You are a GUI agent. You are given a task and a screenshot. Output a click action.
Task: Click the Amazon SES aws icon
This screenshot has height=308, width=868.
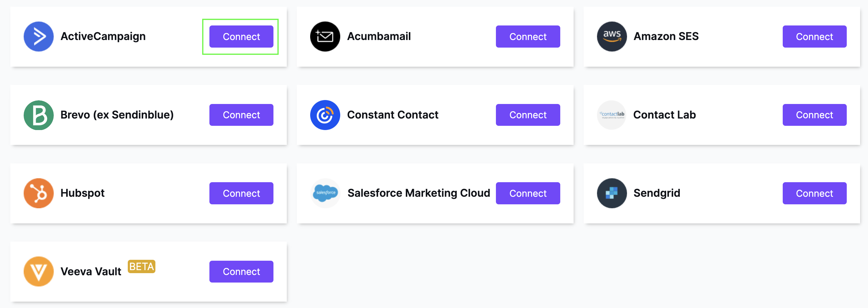tap(612, 36)
